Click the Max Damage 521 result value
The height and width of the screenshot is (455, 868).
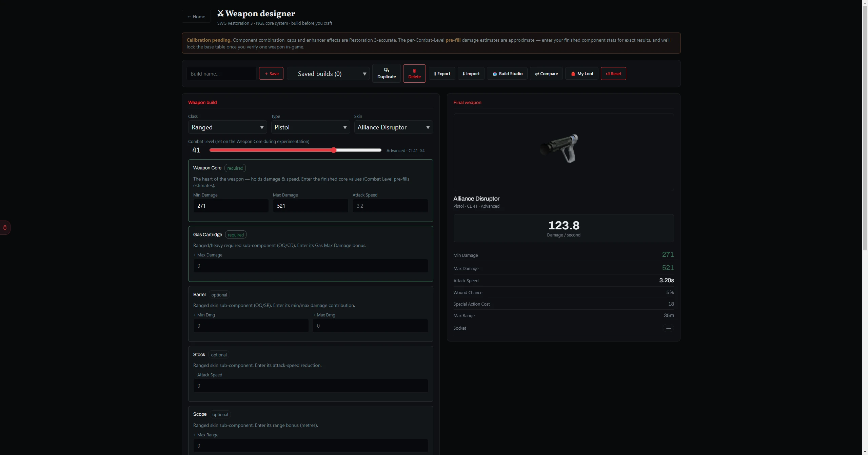point(668,268)
